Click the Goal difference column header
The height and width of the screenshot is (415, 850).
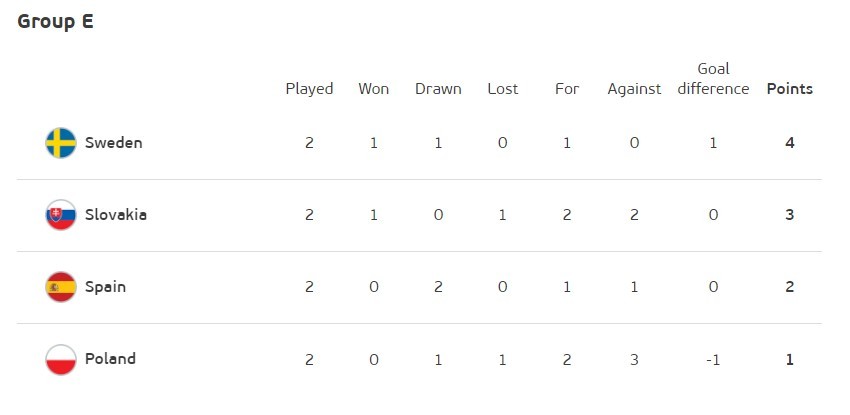coord(713,79)
